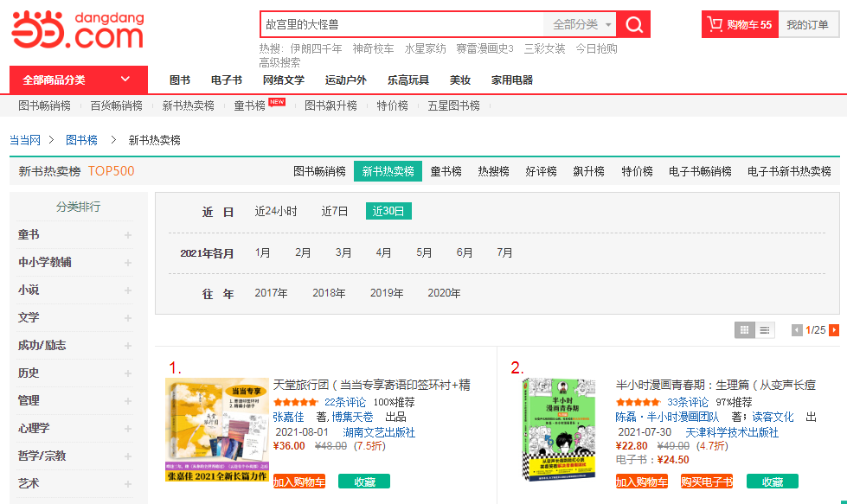Viewport: 847px width, 504px height.
Task: Open the 电子书 navigation menu
Action: [x=227, y=80]
